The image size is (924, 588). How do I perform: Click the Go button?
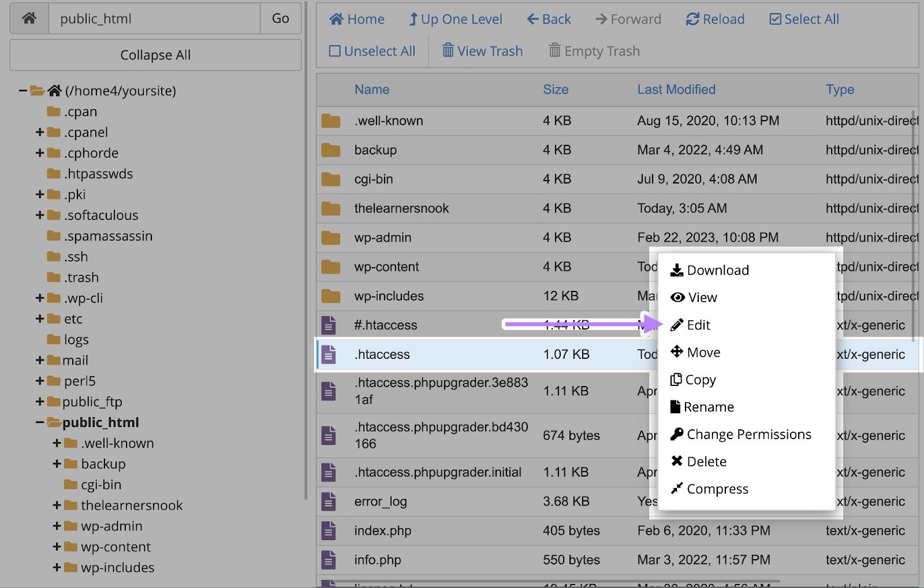click(x=281, y=18)
